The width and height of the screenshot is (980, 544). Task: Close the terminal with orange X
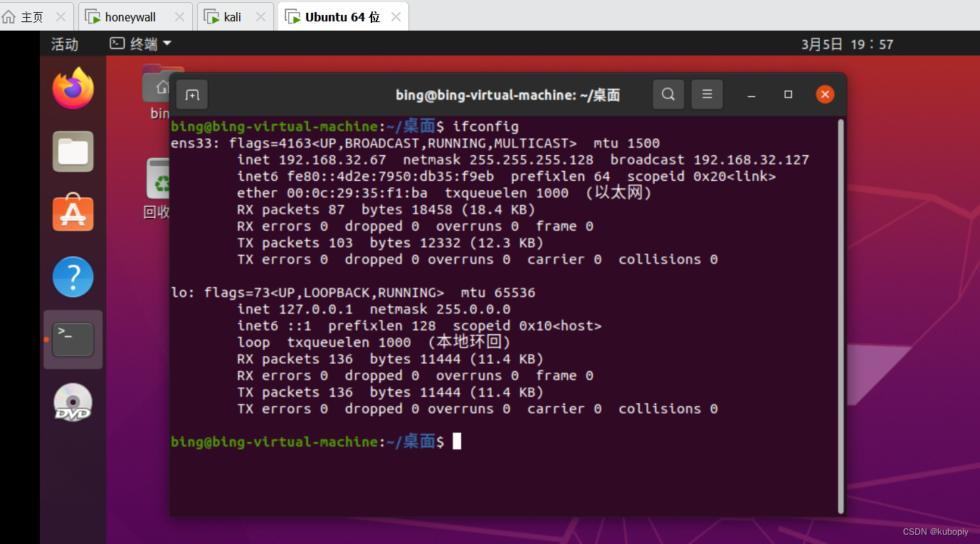point(825,94)
